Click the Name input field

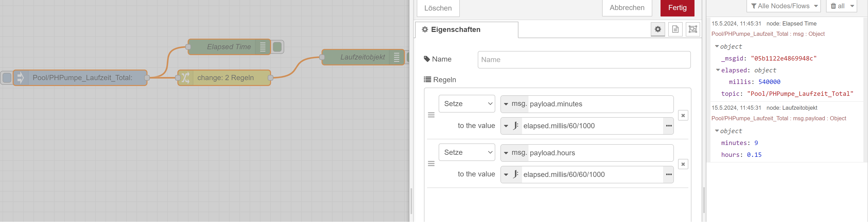pos(584,60)
